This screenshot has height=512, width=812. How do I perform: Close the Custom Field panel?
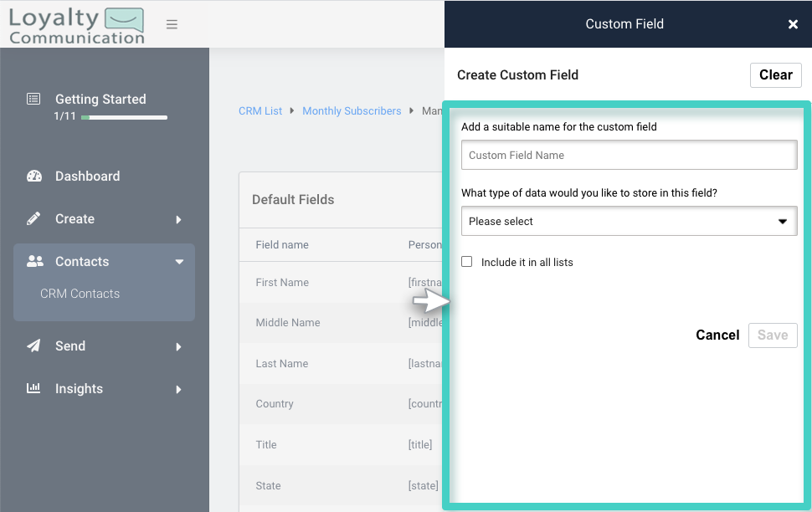(793, 24)
